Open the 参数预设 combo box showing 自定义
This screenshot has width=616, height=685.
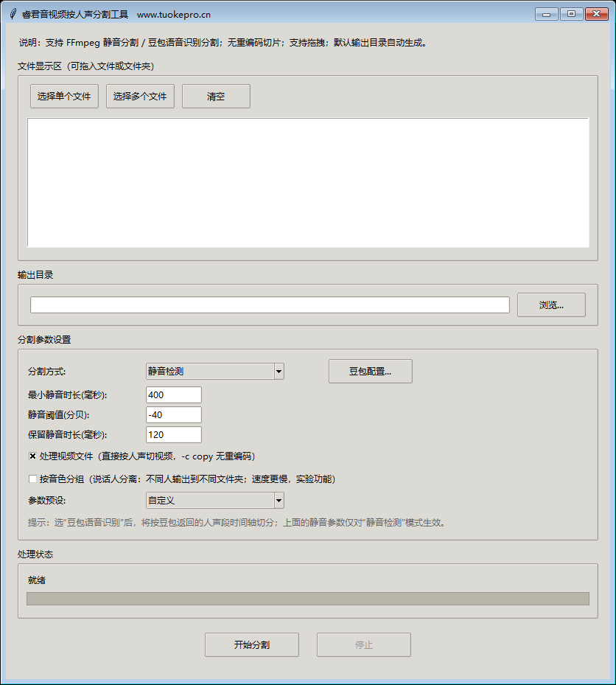click(215, 500)
